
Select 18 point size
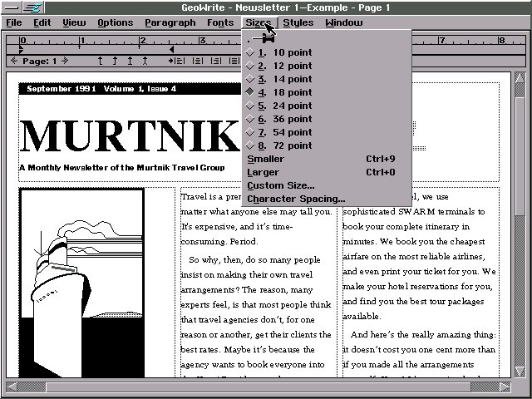(x=327, y=92)
